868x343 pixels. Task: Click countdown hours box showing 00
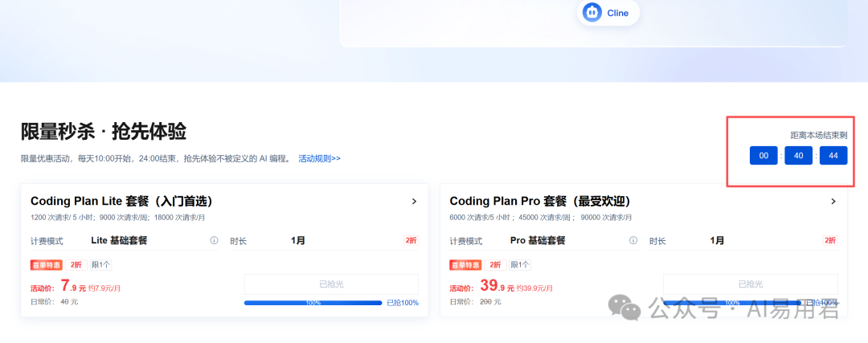[764, 156]
